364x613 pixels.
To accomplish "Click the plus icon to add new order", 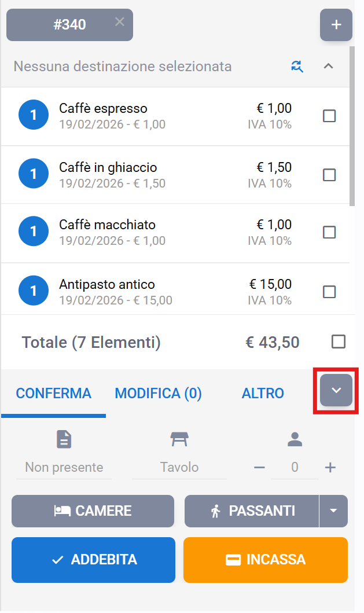I will tap(336, 25).
